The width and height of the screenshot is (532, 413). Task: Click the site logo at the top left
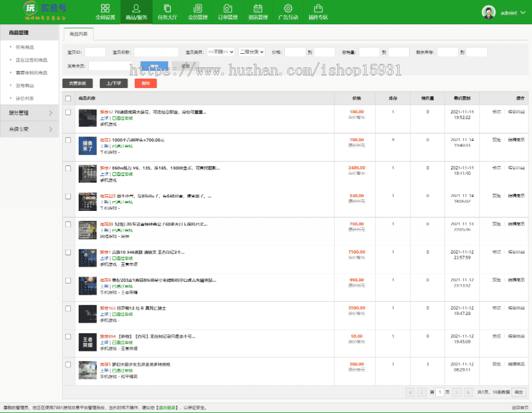coord(45,11)
